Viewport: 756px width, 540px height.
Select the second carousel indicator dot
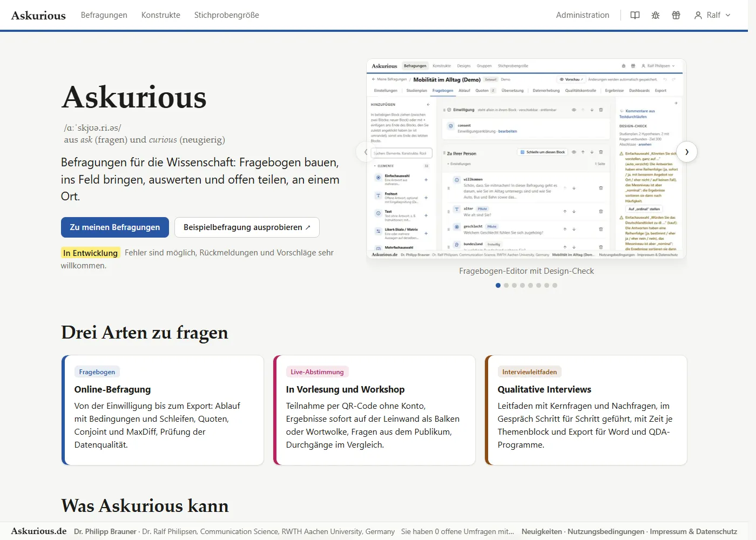506,285
